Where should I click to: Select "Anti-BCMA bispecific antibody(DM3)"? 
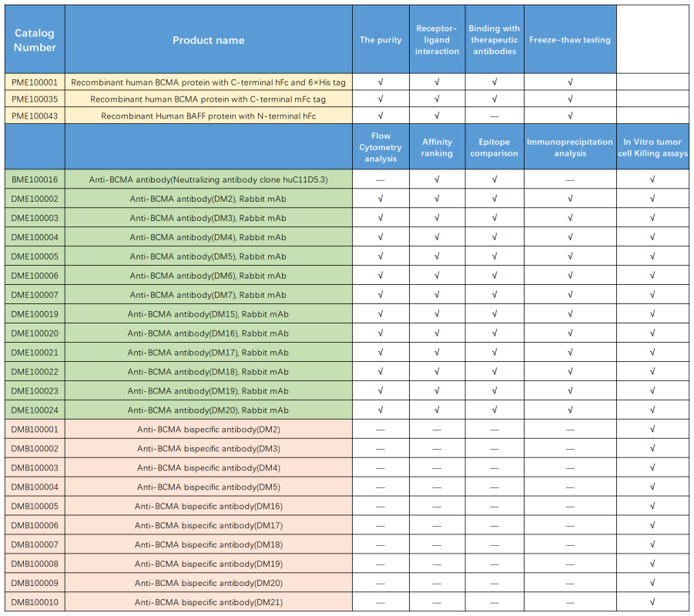209,449
